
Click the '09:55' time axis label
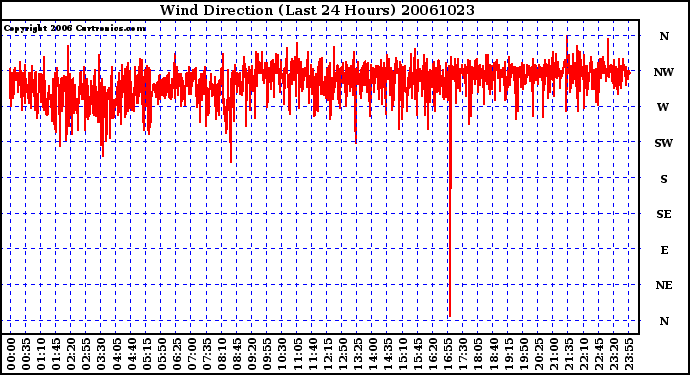point(267,354)
